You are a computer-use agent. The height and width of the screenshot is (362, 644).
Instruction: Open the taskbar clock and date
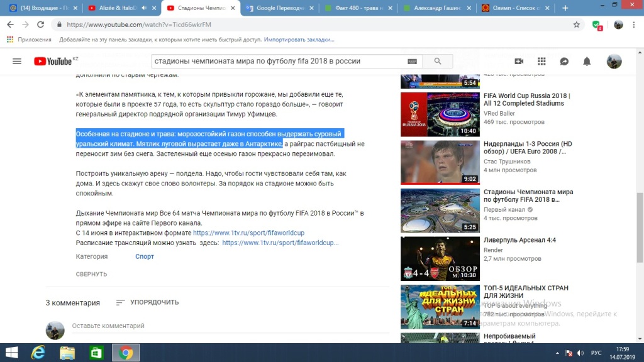click(622, 353)
